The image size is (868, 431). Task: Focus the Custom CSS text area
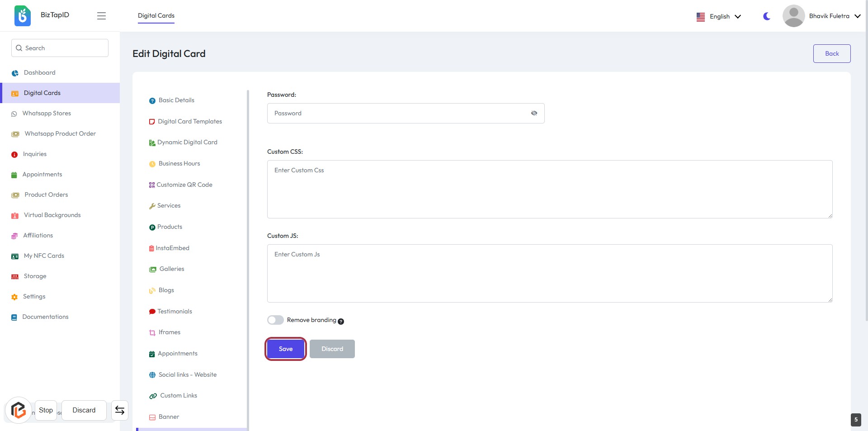(549, 189)
